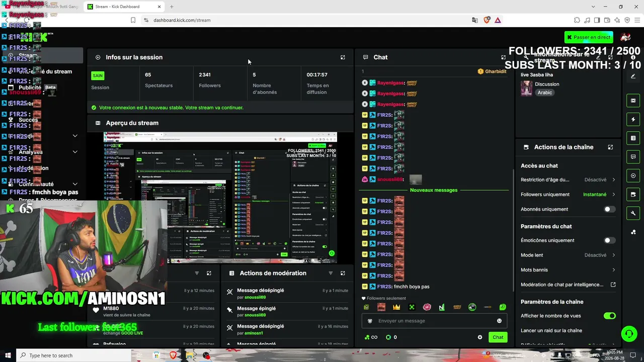
Task: Click the browser address bar URL
Action: (x=182, y=20)
